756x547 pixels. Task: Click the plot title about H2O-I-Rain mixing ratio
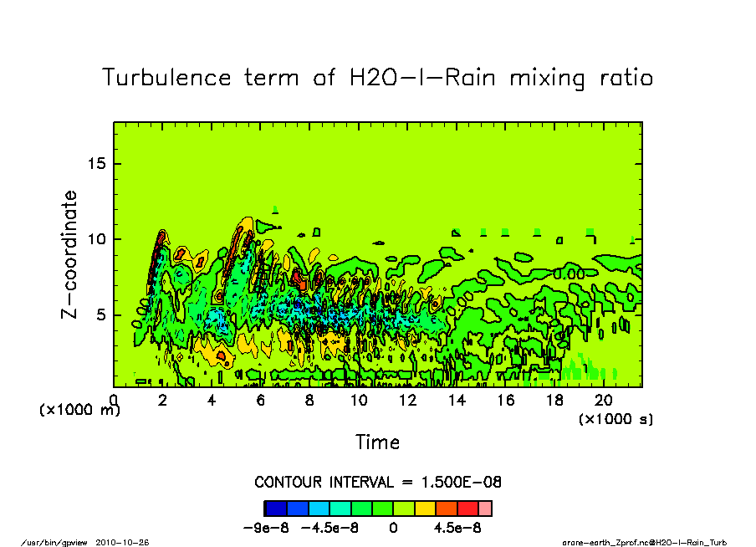[377, 78]
